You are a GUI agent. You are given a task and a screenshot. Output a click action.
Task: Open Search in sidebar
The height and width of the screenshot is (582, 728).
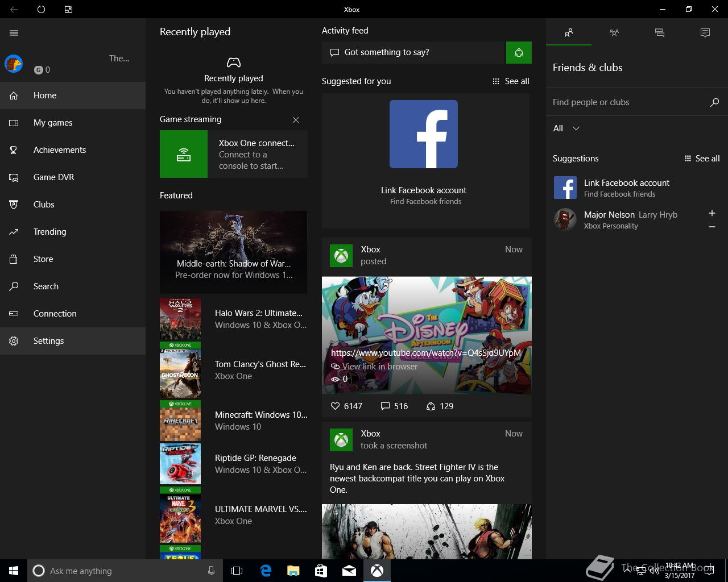pyautogui.click(x=73, y=286)
